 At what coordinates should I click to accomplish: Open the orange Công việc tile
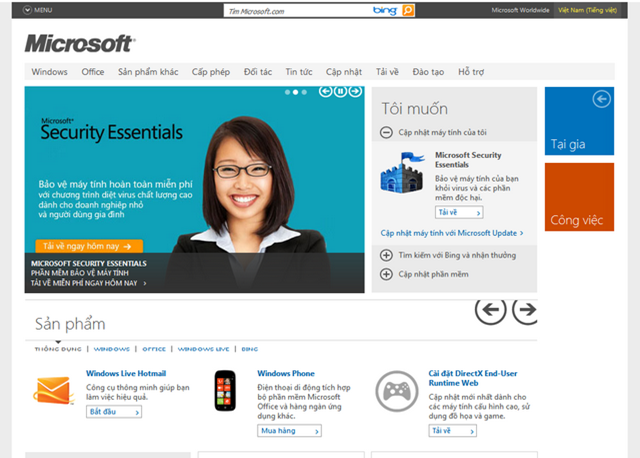tap(579, 197)
